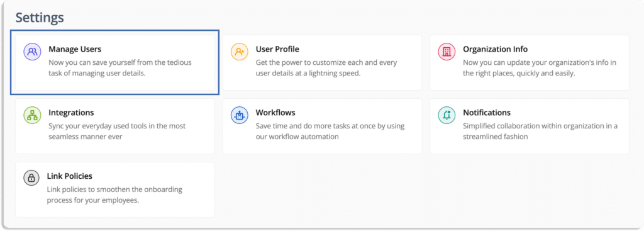The height and width of the screenshot is (231, 644).
Task: Open the Manage Users heading
Action: coord(75,49)
